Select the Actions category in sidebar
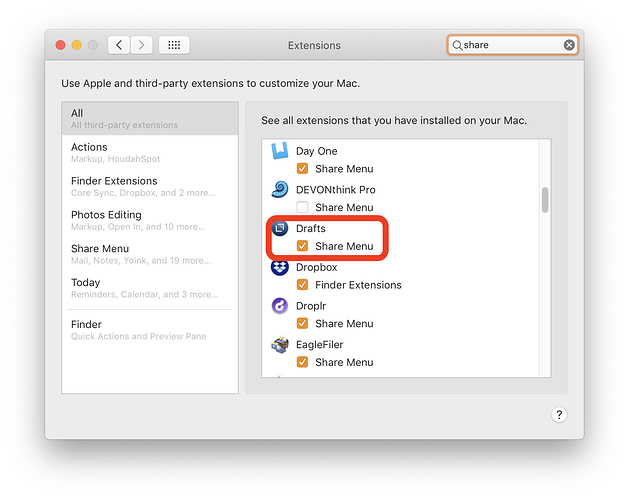The height and width of the screenshot is (499, 629). click(150, 152)
